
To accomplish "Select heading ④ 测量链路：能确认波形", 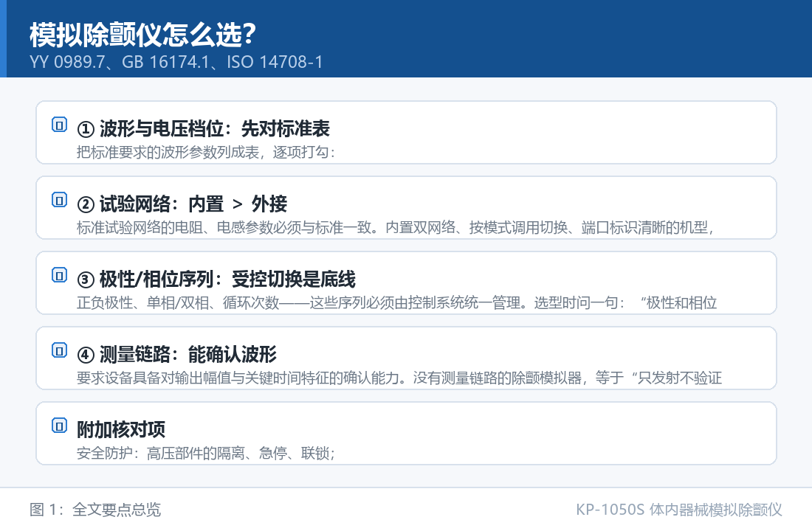I will pos(176,355).
